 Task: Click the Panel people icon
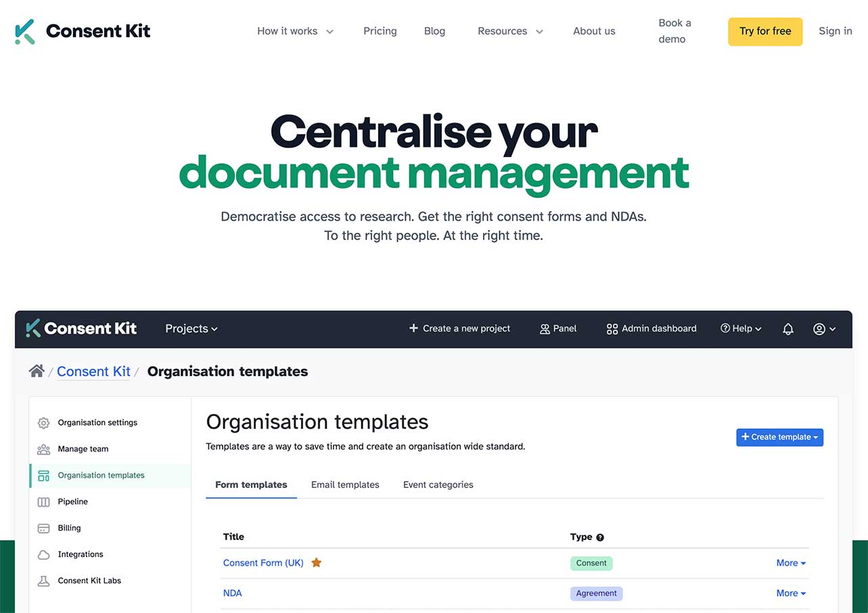545,329
